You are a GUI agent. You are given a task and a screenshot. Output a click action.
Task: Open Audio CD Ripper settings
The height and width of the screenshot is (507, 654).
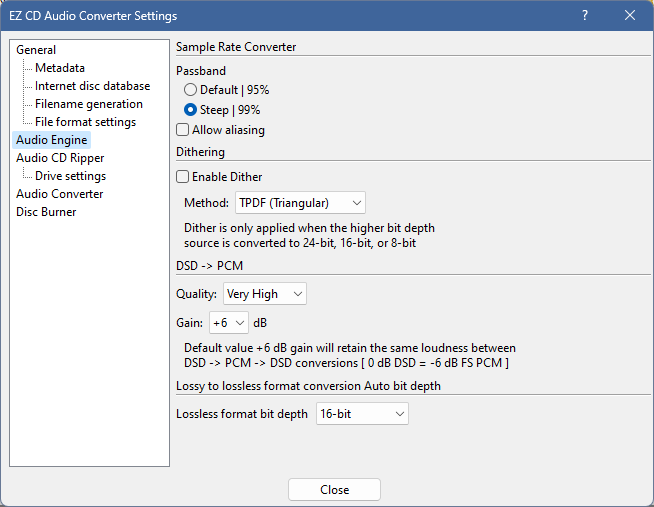click(60, 158)
